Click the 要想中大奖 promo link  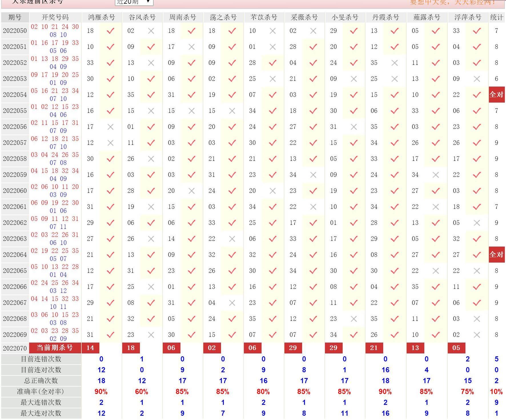453,2
